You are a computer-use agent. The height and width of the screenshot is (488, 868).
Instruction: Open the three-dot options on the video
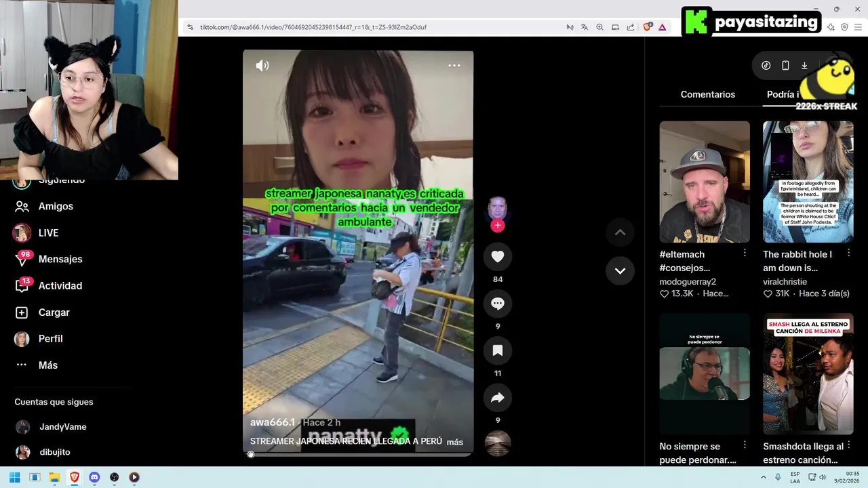(454, 66)
